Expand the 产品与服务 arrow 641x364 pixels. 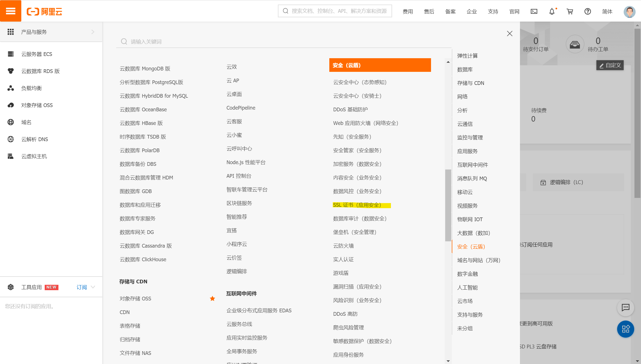coord(93,32)
